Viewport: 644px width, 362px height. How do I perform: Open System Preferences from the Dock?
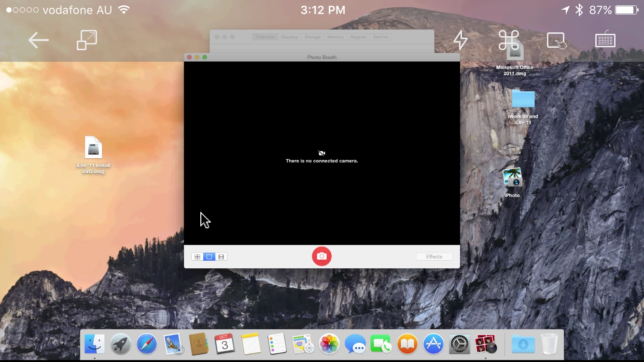point(460,345)
